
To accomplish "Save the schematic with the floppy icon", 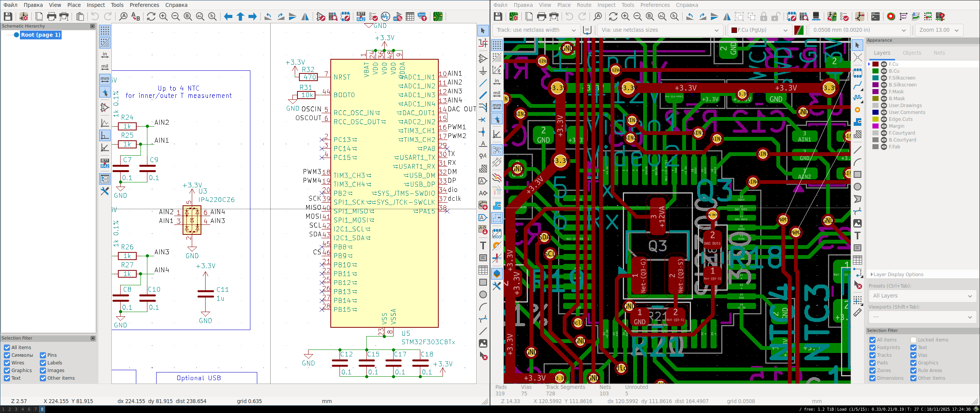I will click(x=8, y=16).
